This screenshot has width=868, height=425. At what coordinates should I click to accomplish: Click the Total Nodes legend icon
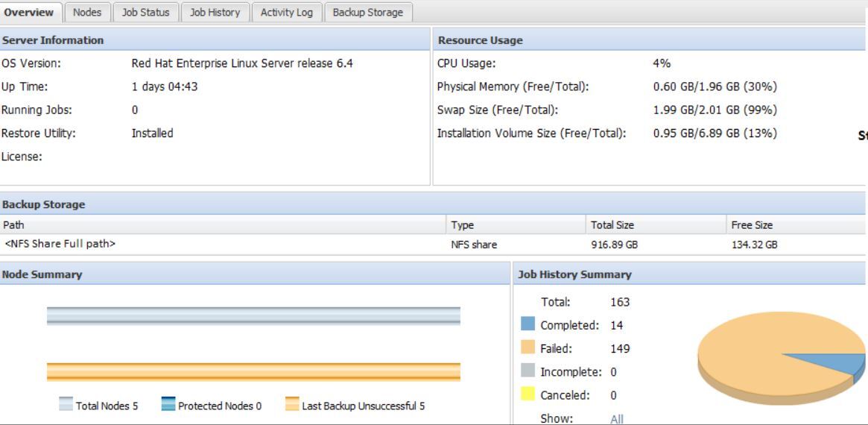point(66,406)
